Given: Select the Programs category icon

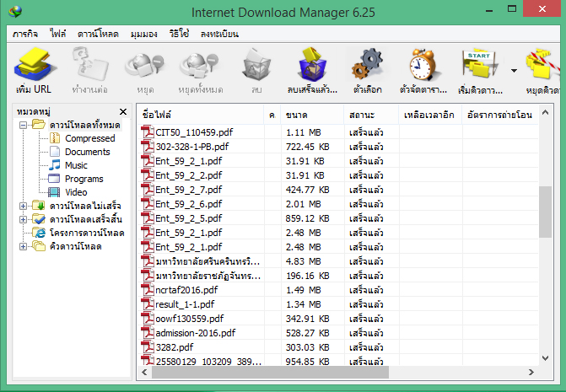Looking at the screenshot, I should (54, 179).
